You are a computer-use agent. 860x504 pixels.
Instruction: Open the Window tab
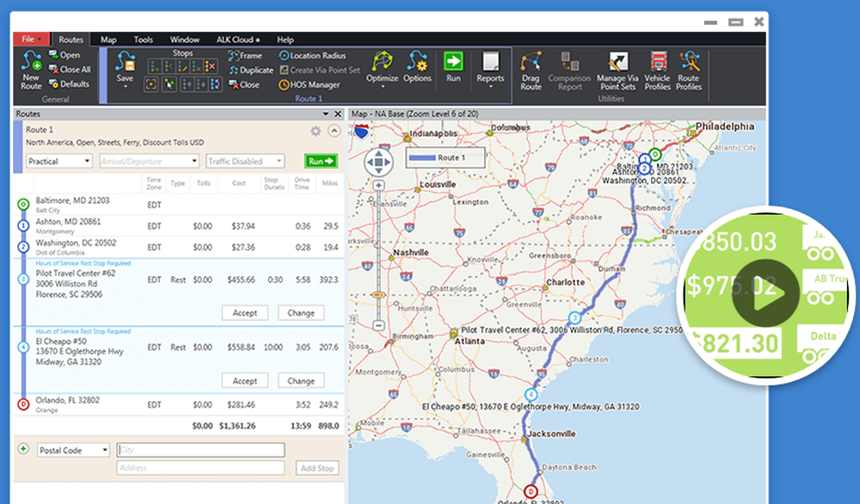pos(184,40)
